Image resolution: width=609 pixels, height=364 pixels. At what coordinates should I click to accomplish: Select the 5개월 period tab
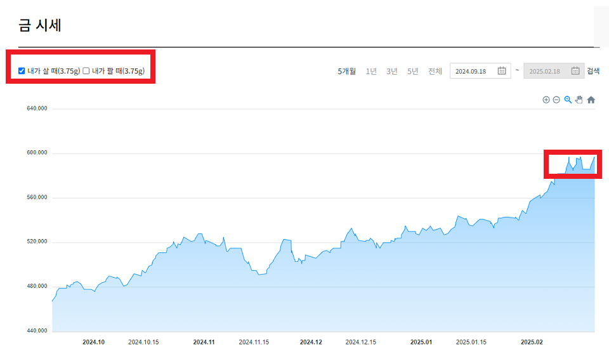pyautogui.click(x=347, y=71)
